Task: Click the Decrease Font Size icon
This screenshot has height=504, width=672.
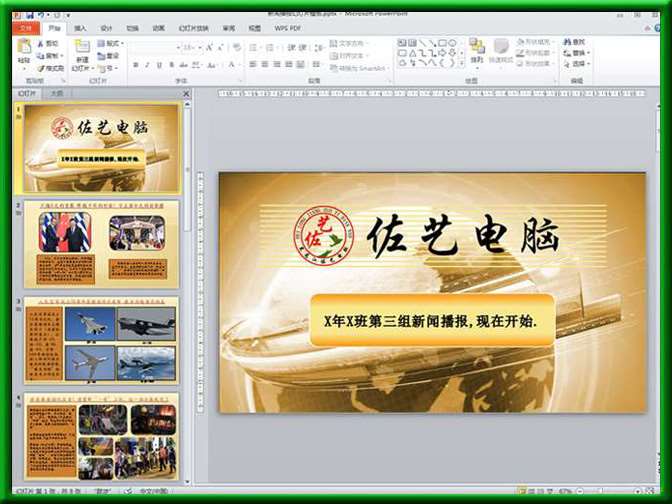Action: pos(221,48)
